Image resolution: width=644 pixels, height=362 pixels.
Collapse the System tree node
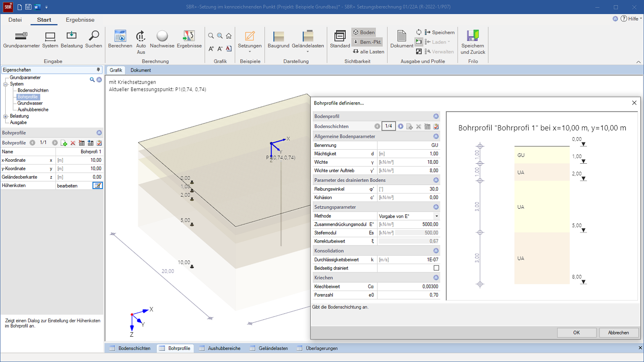[6, 84]
